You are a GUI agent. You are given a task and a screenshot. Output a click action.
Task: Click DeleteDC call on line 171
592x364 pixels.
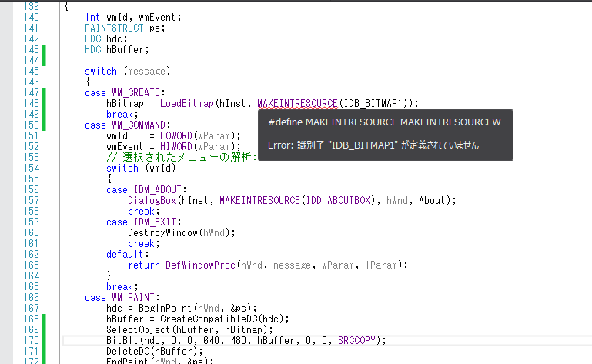128,351
